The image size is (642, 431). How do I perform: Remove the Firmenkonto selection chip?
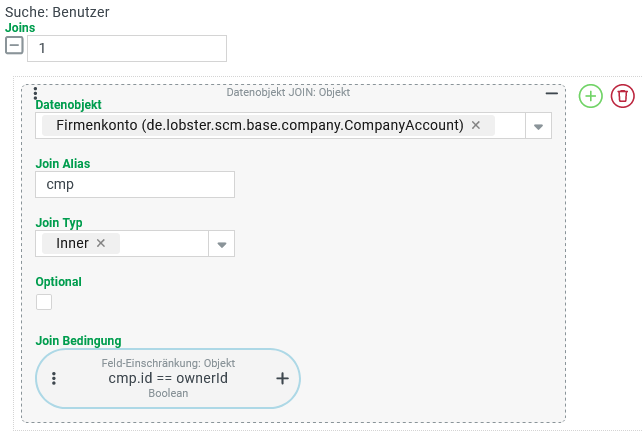[x=476, y=125]
